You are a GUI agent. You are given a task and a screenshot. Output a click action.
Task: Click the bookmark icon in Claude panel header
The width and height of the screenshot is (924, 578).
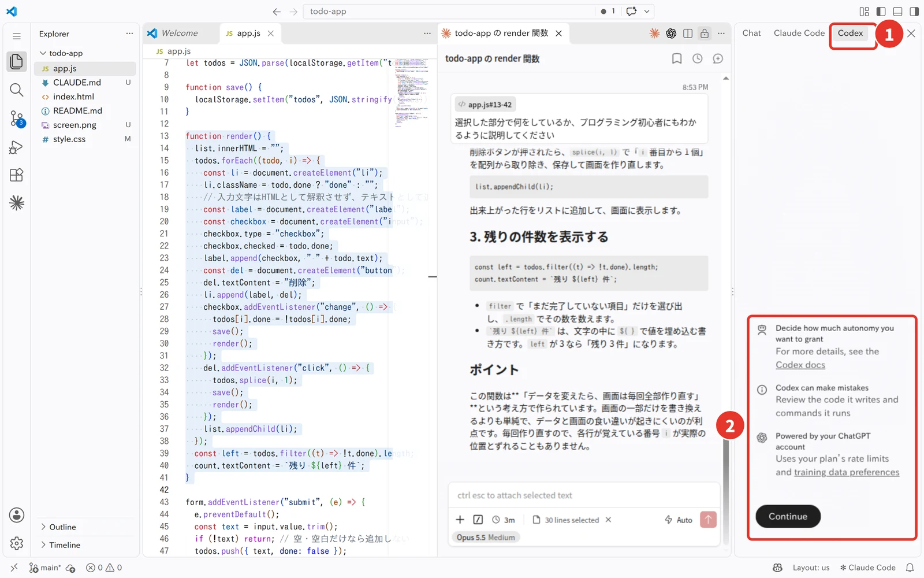click(677, 58)
